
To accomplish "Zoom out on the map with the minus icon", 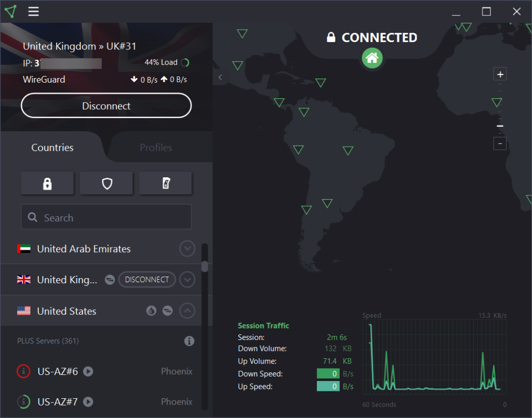I will point(500,143).
